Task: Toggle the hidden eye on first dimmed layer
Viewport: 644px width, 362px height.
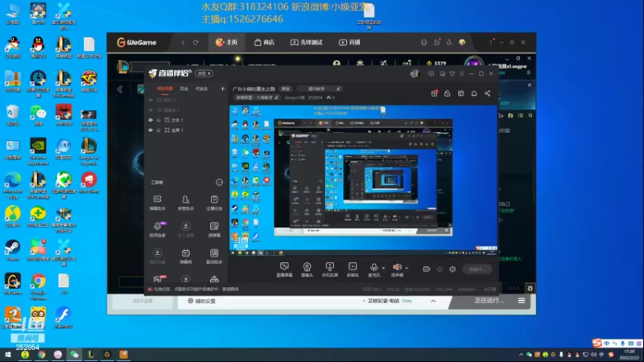Action: (151, 100)
